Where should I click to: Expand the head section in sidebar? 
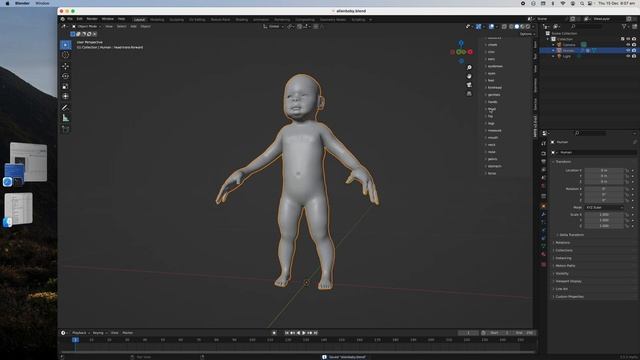click(491, 109)
